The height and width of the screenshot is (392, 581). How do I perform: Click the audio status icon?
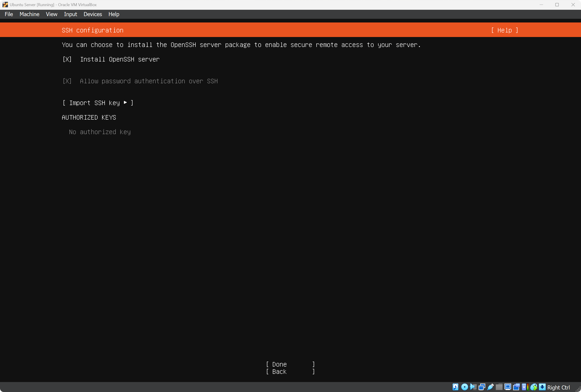[473, 387]
